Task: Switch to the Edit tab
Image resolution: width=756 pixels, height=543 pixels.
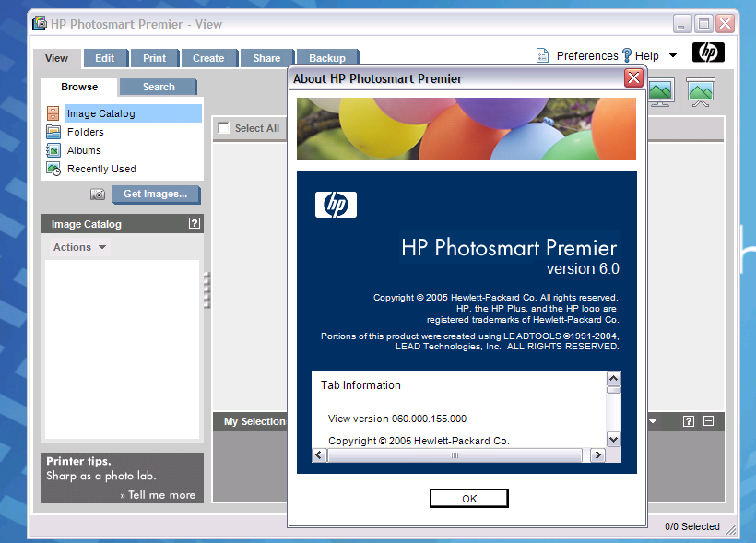Action: click(105, 58)
